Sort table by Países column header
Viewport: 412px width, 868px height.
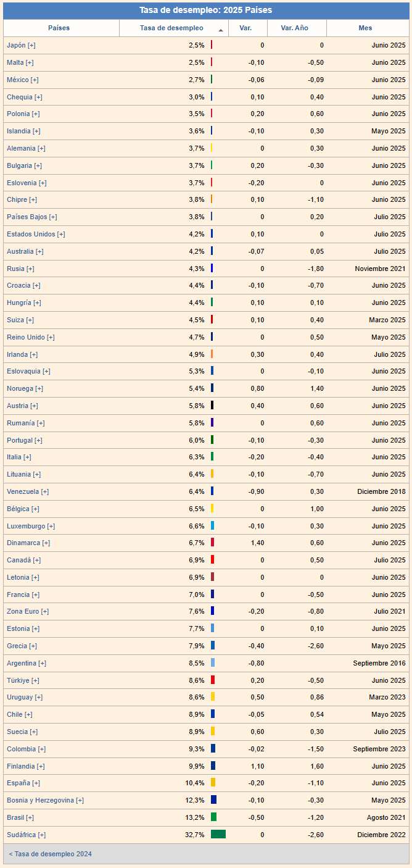(59, 28)
